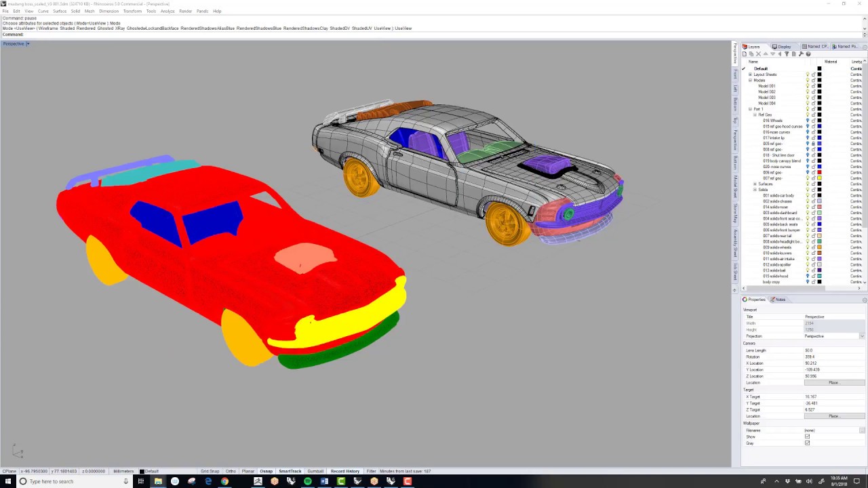Click the Gumball status bar button
This screenshot has height=488, width=868.
pos(315,471)
